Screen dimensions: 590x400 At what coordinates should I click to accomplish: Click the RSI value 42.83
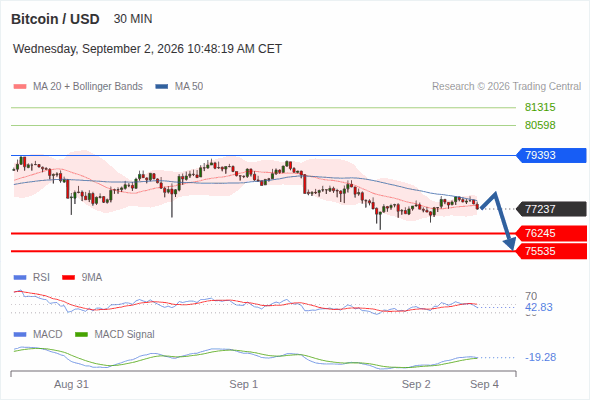pyautogui.click(x=539, y=307)
